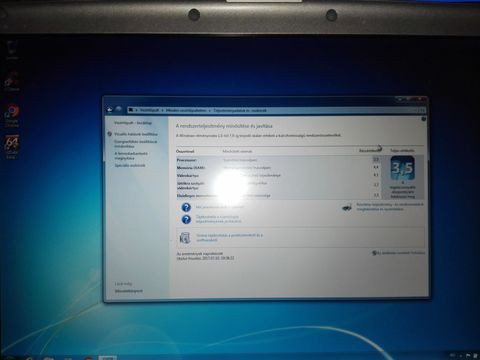Open the help question-mark icon at top right
The image size is (480, 360).
point(424,119)
